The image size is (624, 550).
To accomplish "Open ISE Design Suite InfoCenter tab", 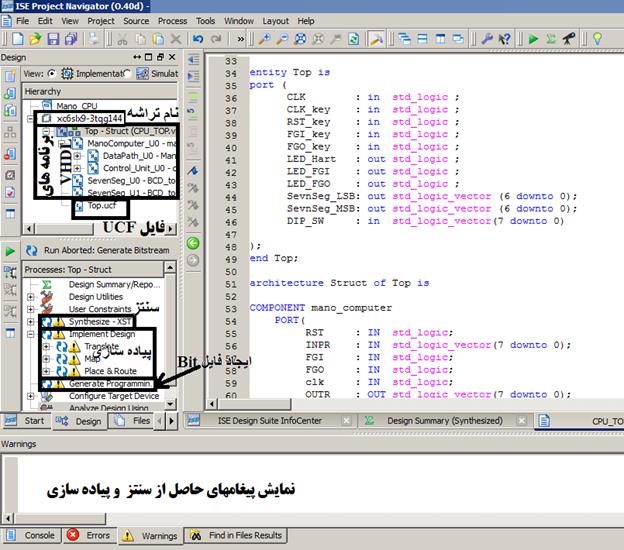I will tap(269, 421).
